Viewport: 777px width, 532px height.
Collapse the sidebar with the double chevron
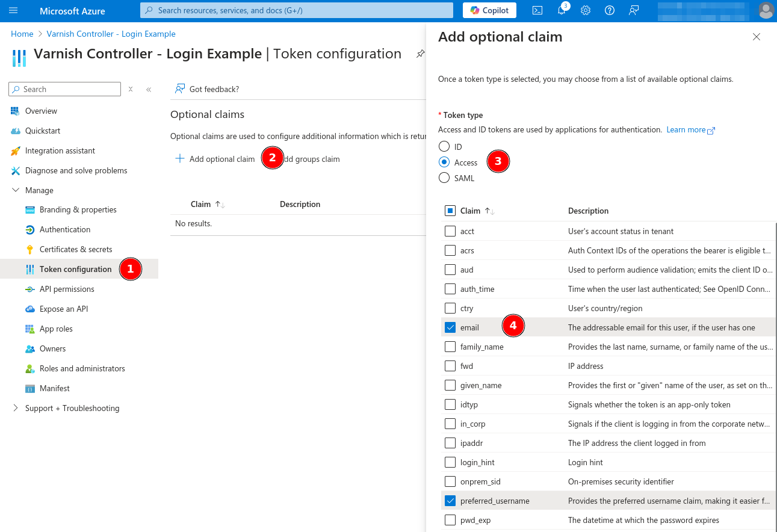[149, 89]
